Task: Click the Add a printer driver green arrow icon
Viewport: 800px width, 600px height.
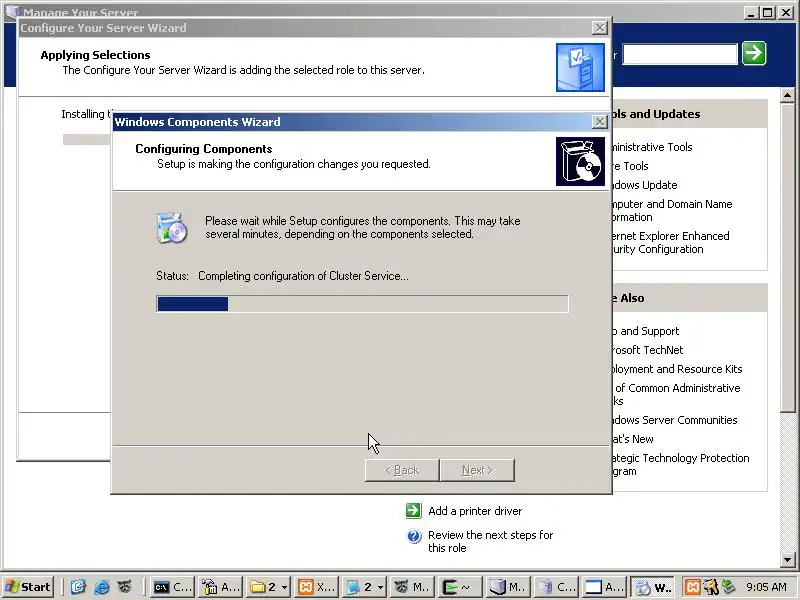Action: [x=413, y=510]
